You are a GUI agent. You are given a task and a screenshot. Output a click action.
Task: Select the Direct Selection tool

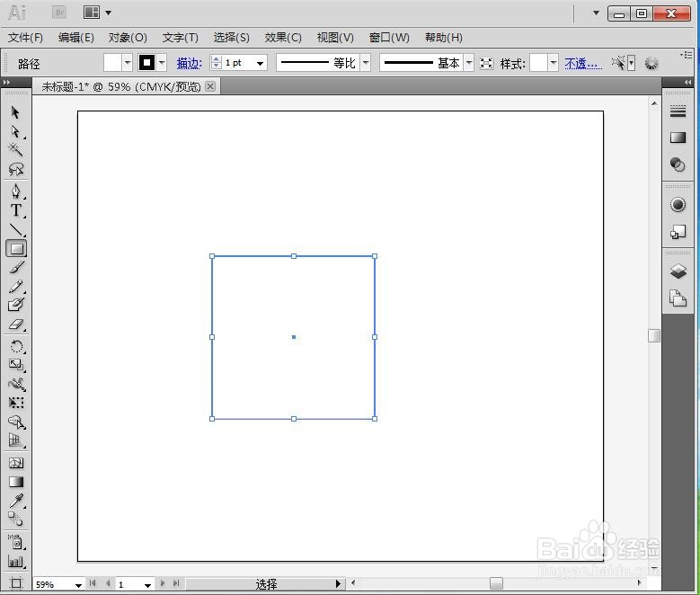[x=15, y=131]
